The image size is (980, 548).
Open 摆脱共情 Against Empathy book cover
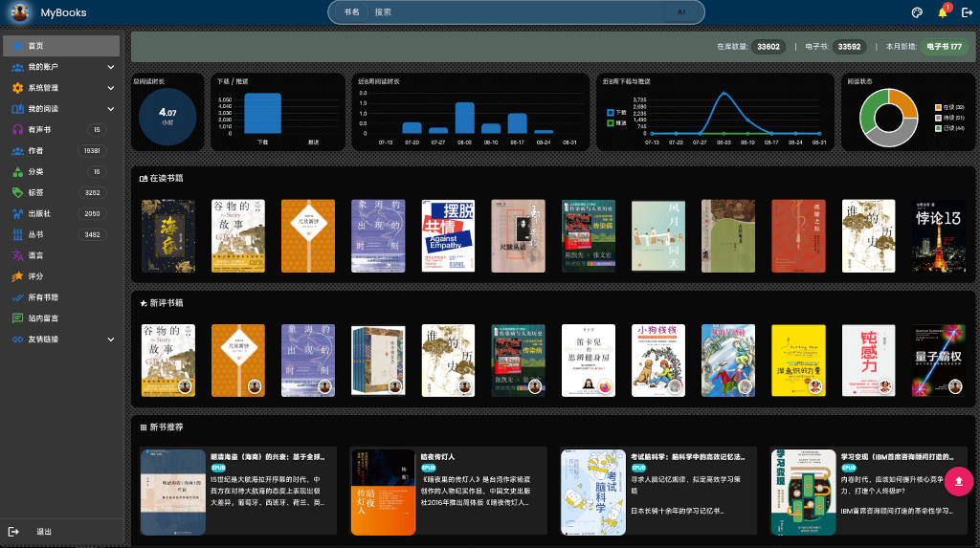click(x=448, y=236)
